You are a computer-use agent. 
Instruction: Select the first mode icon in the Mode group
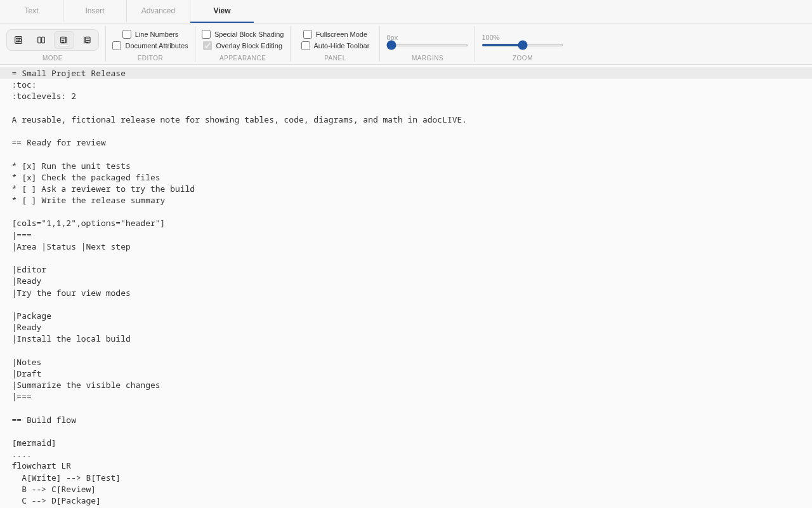coord(18,40)
